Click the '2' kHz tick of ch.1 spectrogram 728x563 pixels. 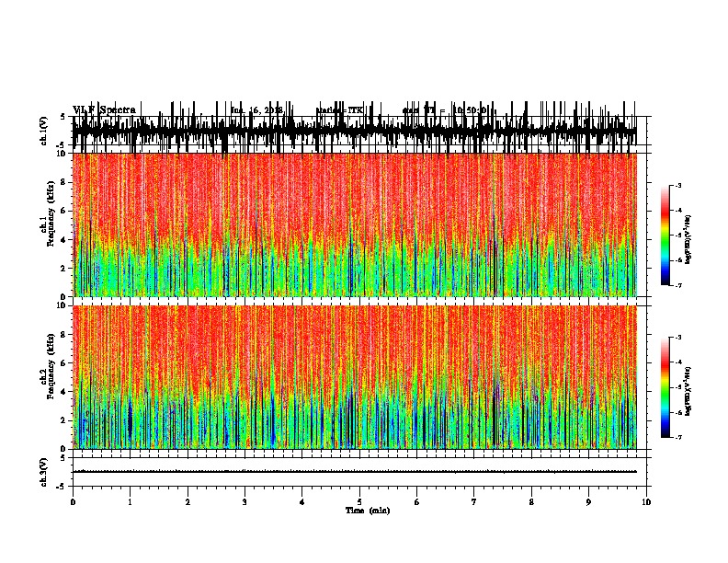tap(64, 268)
